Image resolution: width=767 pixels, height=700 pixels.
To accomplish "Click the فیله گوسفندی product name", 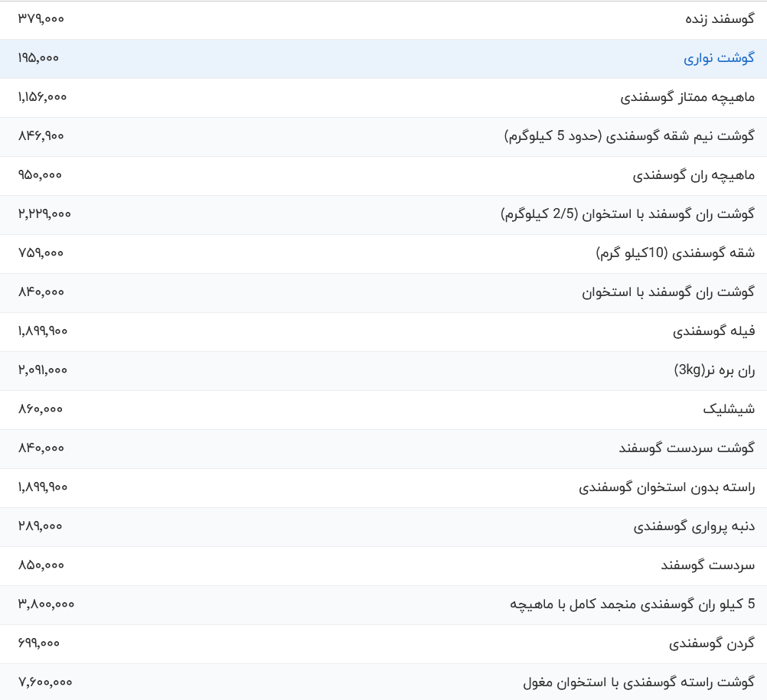I will (x=713, y=331).
